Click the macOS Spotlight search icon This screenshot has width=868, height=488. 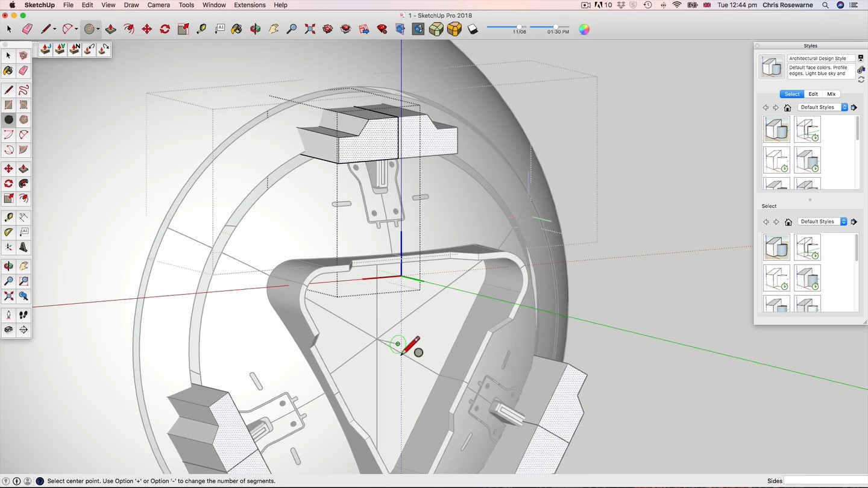(825, 5)
